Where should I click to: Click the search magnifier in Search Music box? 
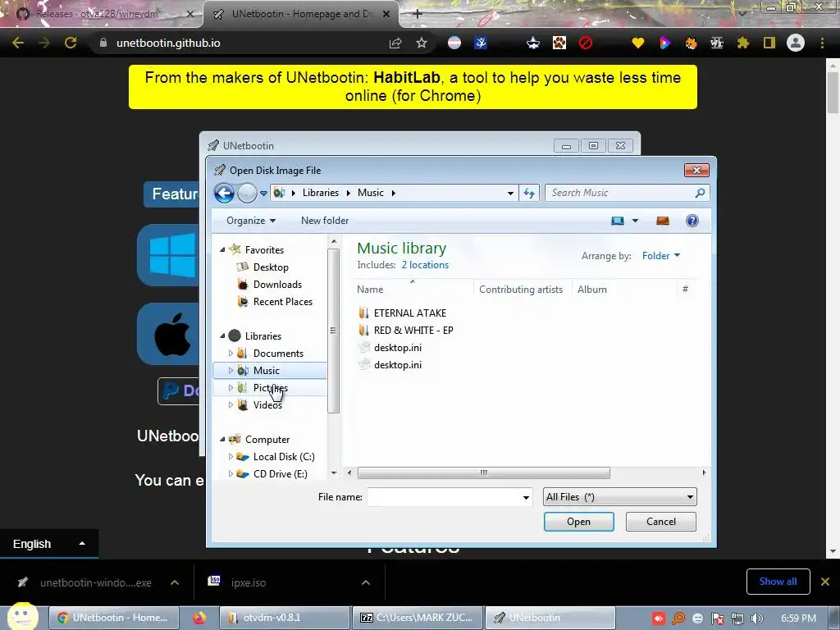click(700, 193)
